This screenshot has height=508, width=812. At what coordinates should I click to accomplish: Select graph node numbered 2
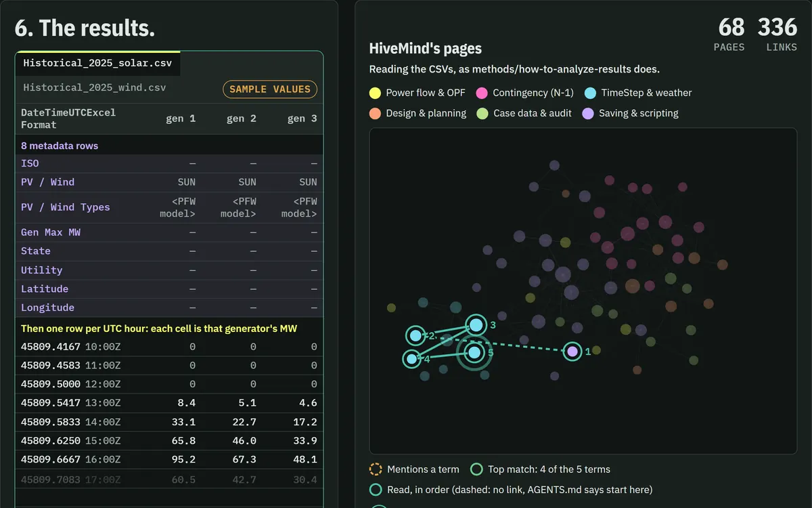point(415,335)
